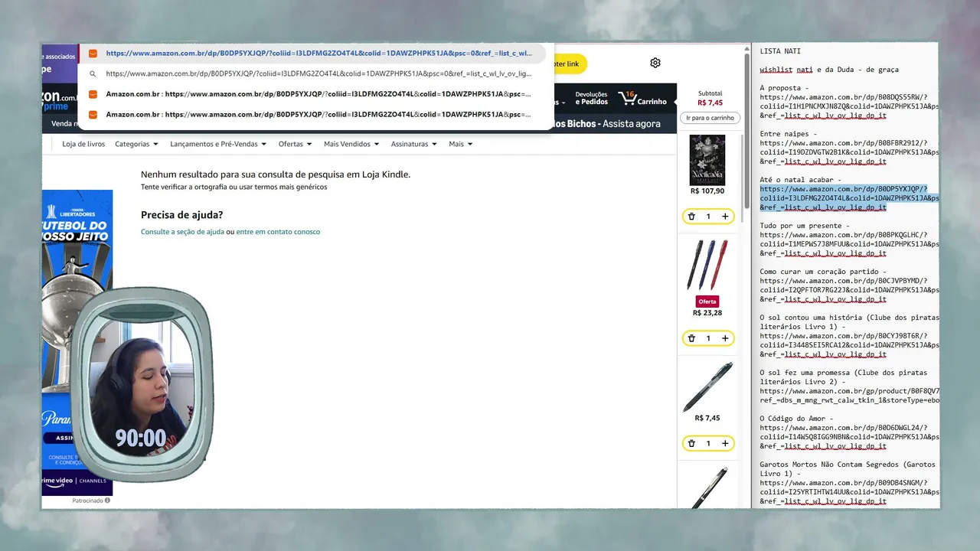Click the Ir para o carrinho button

pos(710,118)
